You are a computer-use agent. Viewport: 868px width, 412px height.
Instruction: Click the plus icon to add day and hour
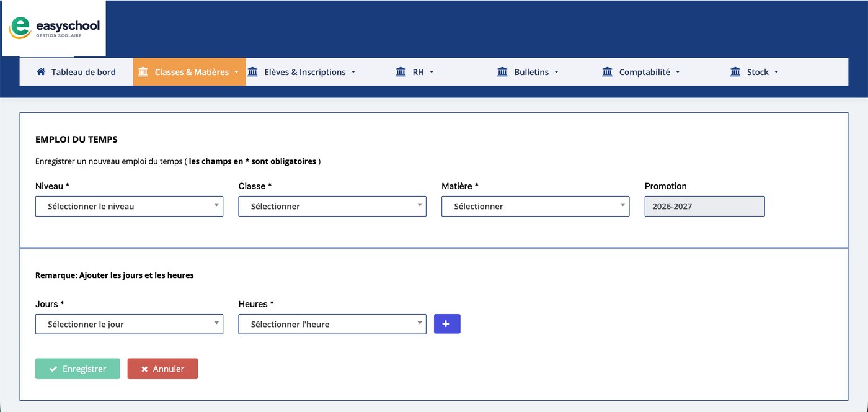(446, 324)
